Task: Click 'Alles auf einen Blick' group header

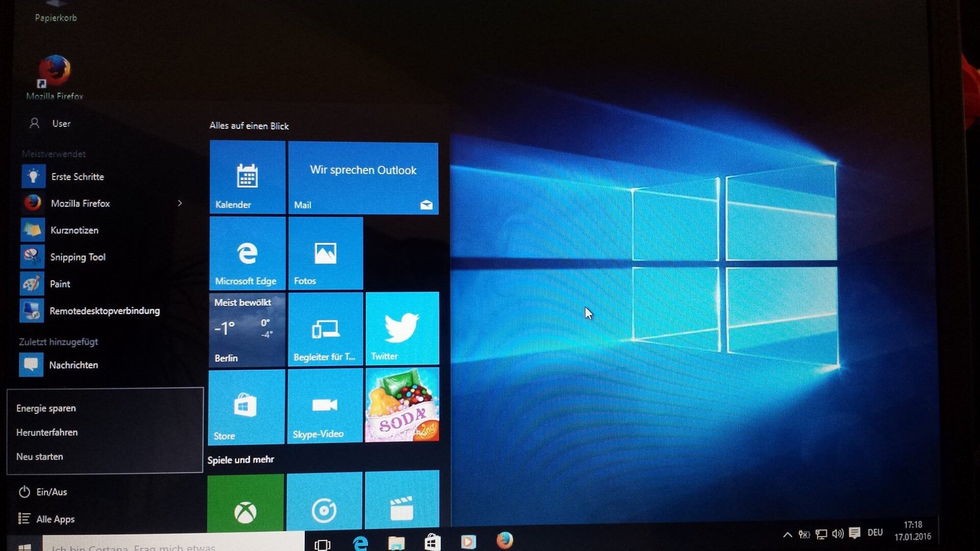Action: click(x=249, y=126)
